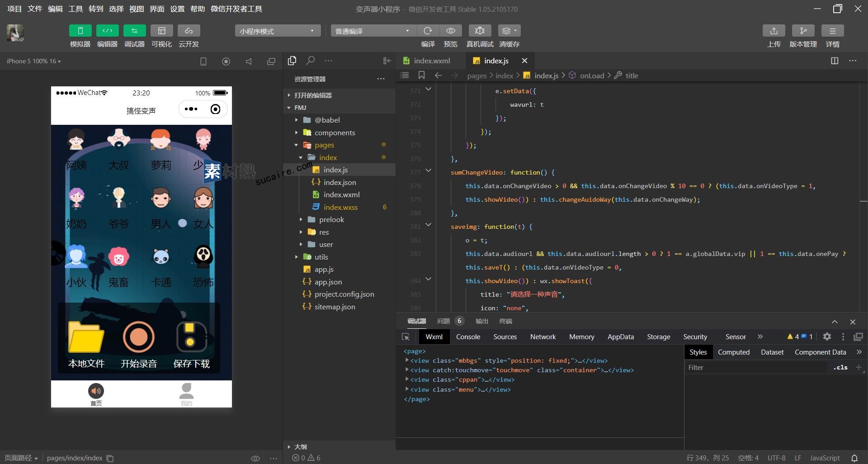Activate the element inspector select icon
Screen dimensions: 868x464
click(x=406, y=336)
